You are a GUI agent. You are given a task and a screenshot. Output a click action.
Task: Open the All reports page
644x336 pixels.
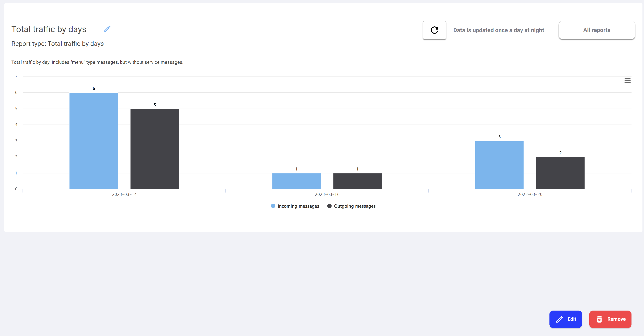[597, 30]
